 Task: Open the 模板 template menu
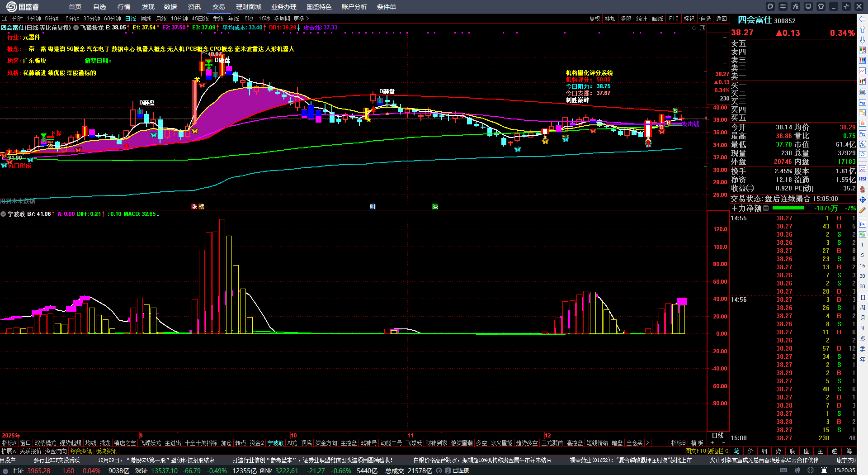coord(697,443)
